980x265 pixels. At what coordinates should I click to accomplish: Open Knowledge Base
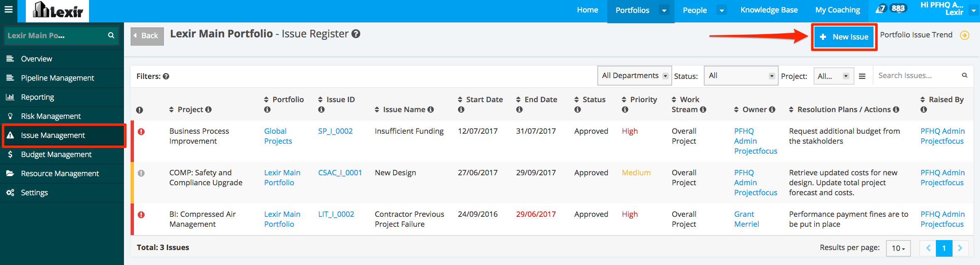tap(769, 10)
